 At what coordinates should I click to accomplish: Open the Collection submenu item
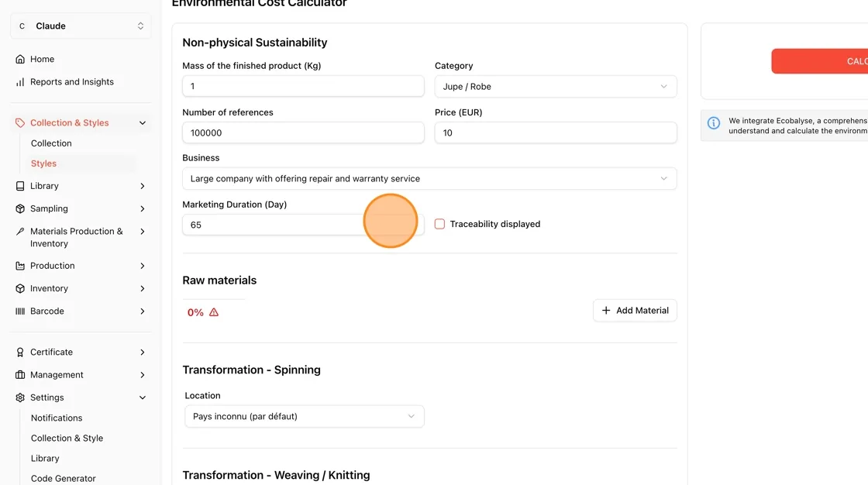click(x=51, y=143)
